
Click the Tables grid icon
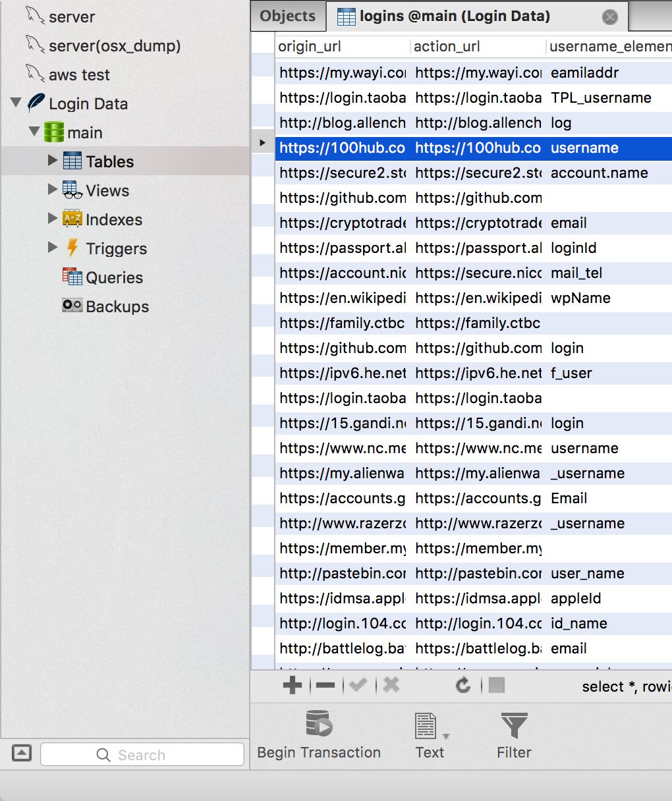coord(72,161)
